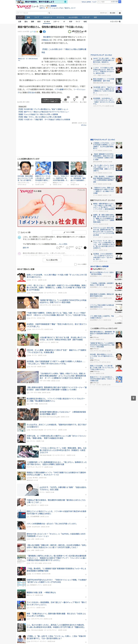Open the ランキング navigation tab

(86, 17)
